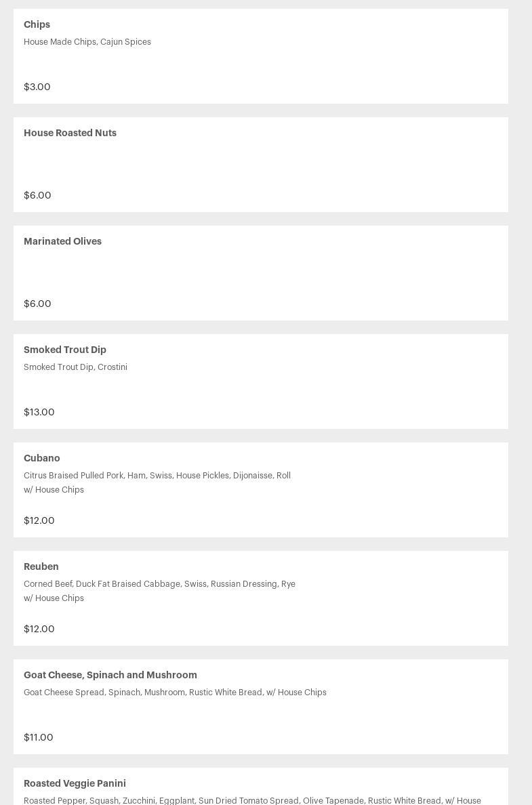Screen dimensions: 532x805
Task: Open the Chips menu item title
Action: coord(37,24)
